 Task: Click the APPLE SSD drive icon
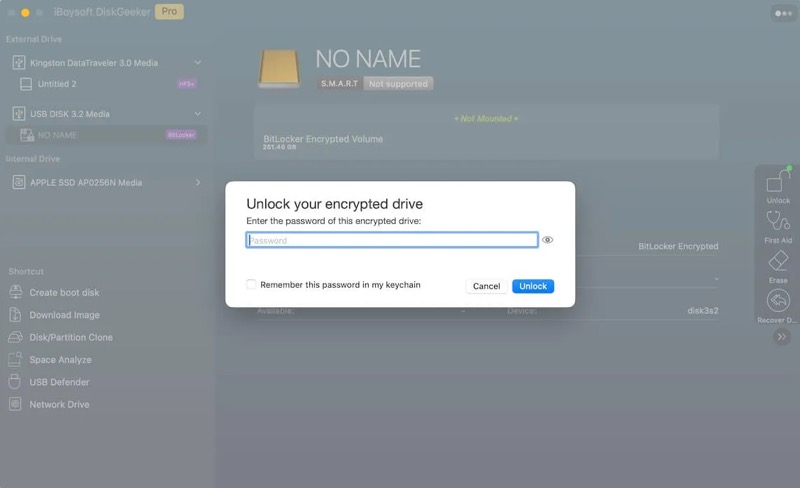tap(18, 182)
